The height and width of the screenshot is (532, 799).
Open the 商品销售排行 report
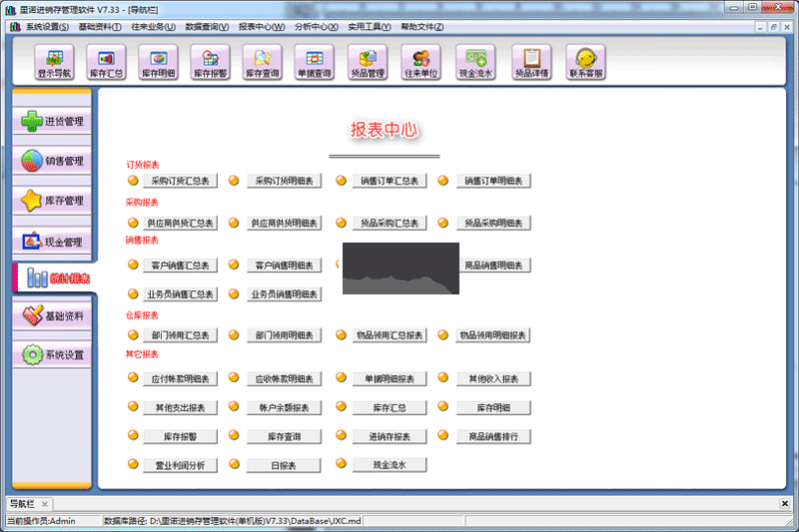coord(493,436)
